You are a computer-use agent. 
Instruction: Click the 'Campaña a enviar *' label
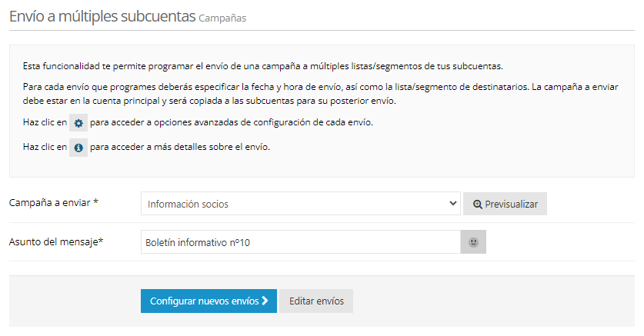[54, 203]
